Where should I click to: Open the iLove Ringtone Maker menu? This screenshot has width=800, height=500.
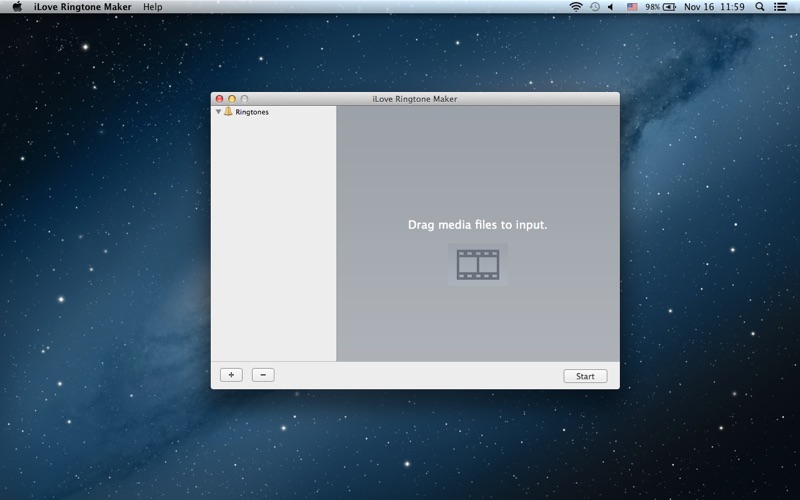pos(83,7)
